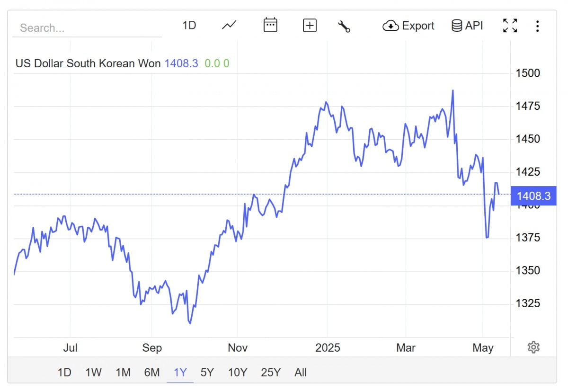Screen dimensions: 568x392
Task: Open the three-dot more options menu
Action: 537,26
